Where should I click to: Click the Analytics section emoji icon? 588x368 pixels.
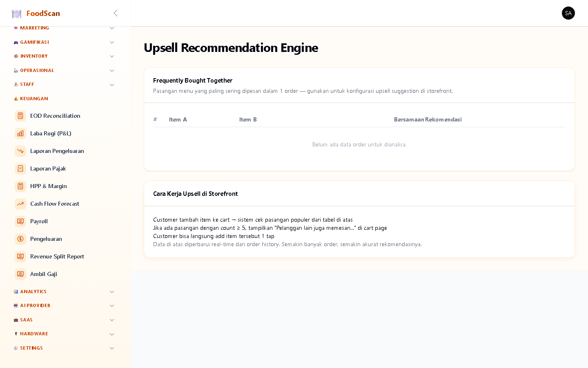tap(16, 292)
